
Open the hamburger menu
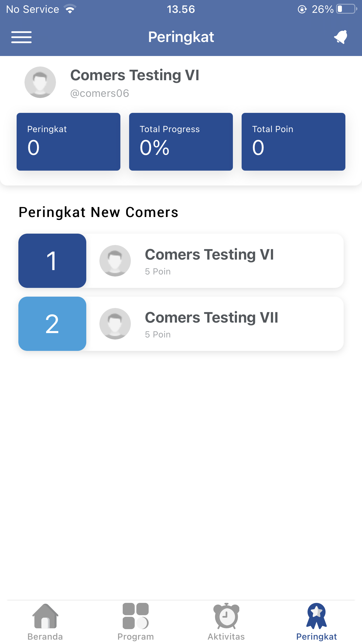point(21,37)
